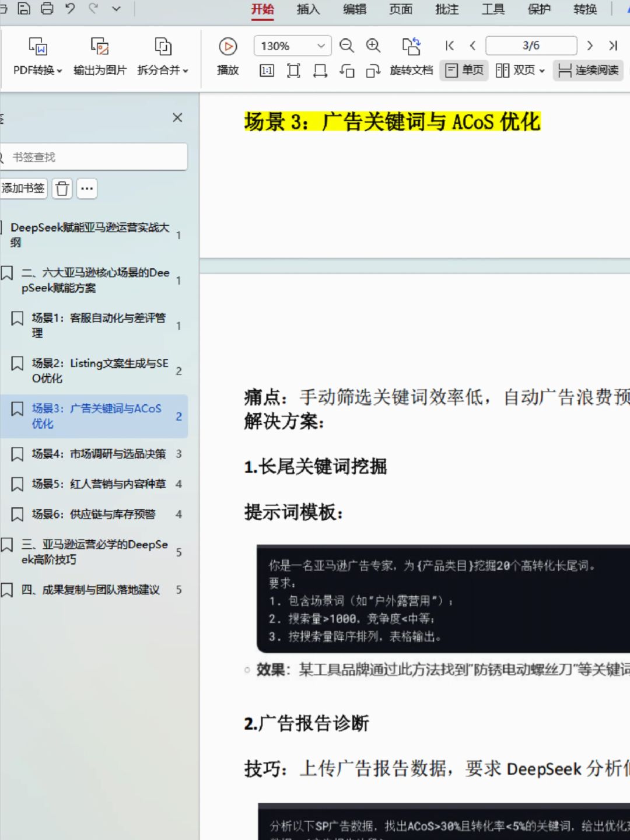This screenshot has width=630, height=840.
Task: Undo the last action
Action: [x=70, y=9]
